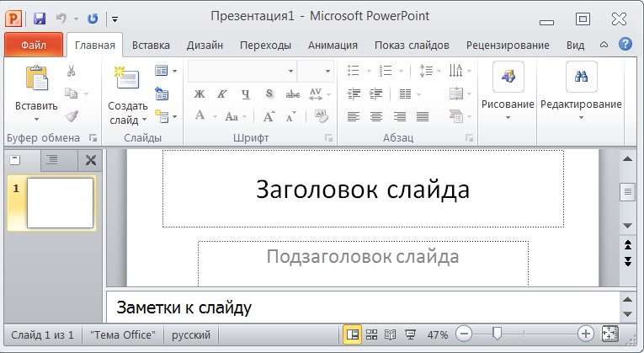This screenshot has width=644, height=353.
Task: Open the align text vertically menu
Action: pyautogui.click(x=460, y=94)
